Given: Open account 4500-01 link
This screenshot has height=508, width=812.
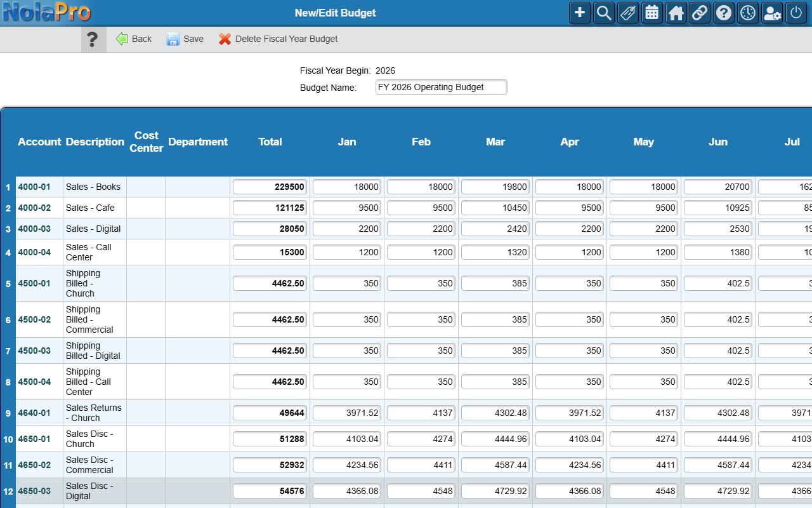Looking at the screenshot, I should tap(34, 283).
